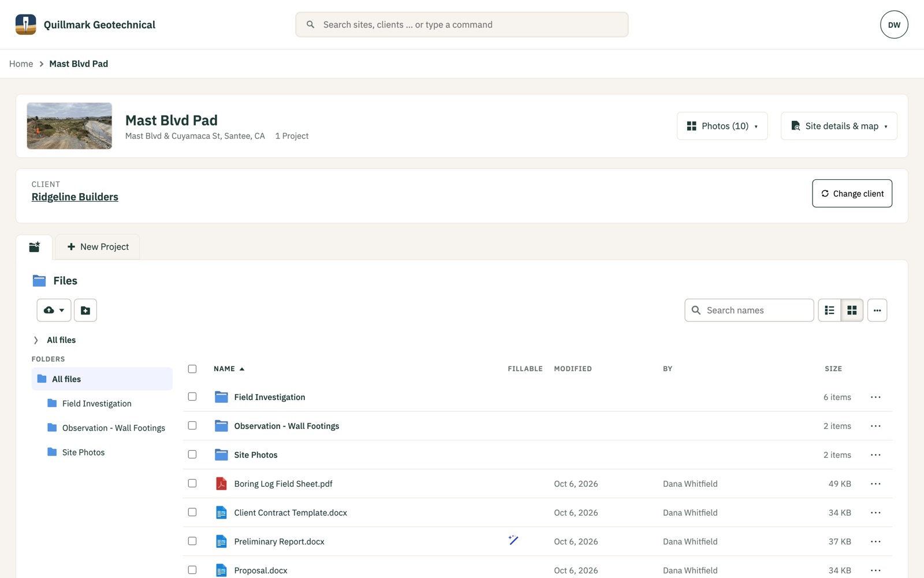Image resolution: width=924 pixels, height=578 pixels.
Task: Open Proposal.docx file name
Action: (x=260, y=570)
